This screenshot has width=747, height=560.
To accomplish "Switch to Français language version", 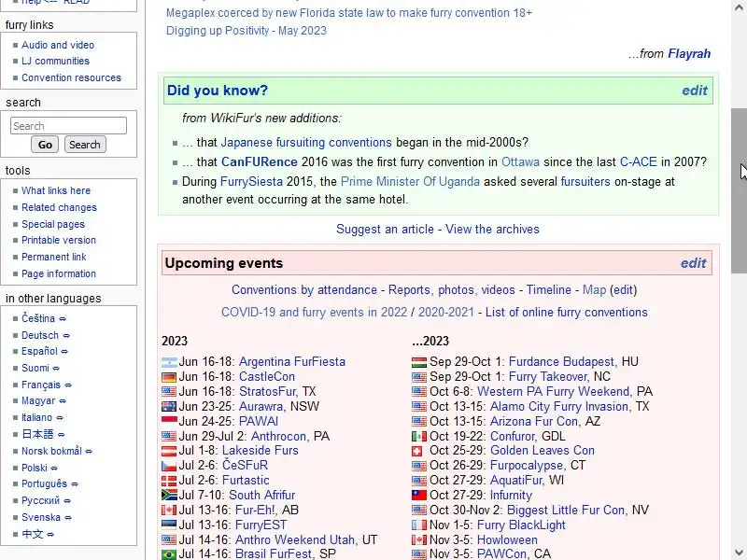I will pyautogui.click(x=41, y=385).
